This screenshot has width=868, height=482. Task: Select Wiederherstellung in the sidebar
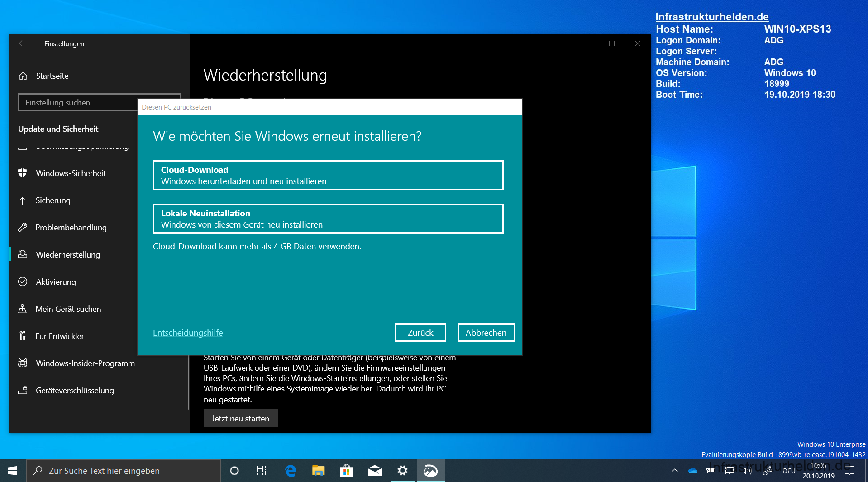pos(68,255)
